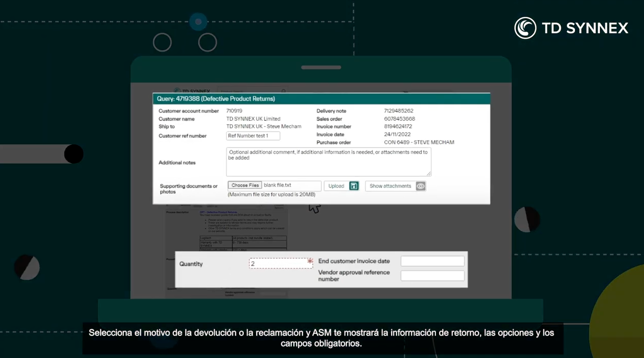Click the eye icon beside Show attachments

tap(420, 186)
